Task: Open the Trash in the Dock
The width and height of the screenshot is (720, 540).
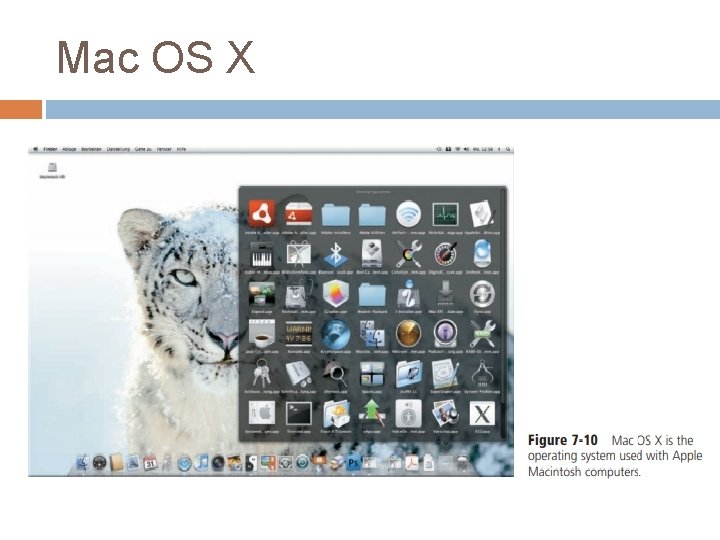Action: [x=462, y=463]
